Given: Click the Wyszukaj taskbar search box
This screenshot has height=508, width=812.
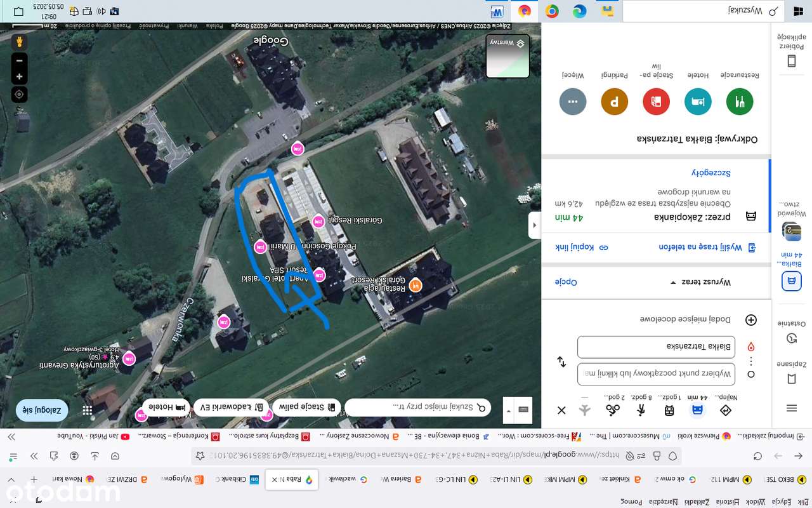Looking at the screenshot, I should [x=704, y=11].
